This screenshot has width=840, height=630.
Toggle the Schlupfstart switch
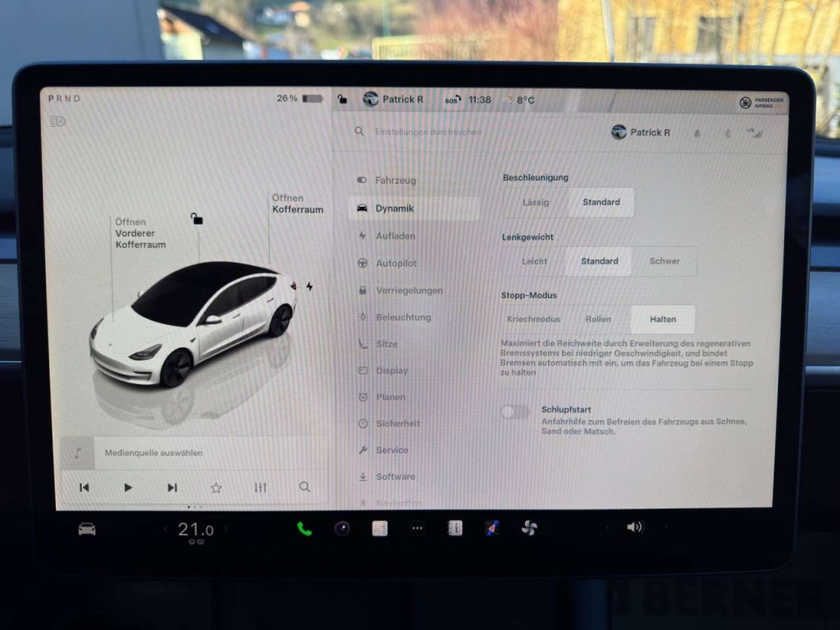tap(515, 412)
